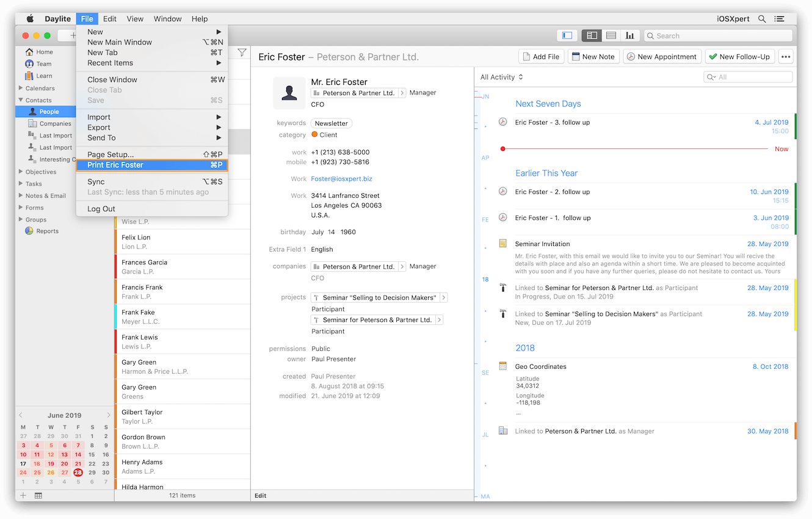Open the Notification Center list icon
The image size is (812, 519).
tap(779, 19)
